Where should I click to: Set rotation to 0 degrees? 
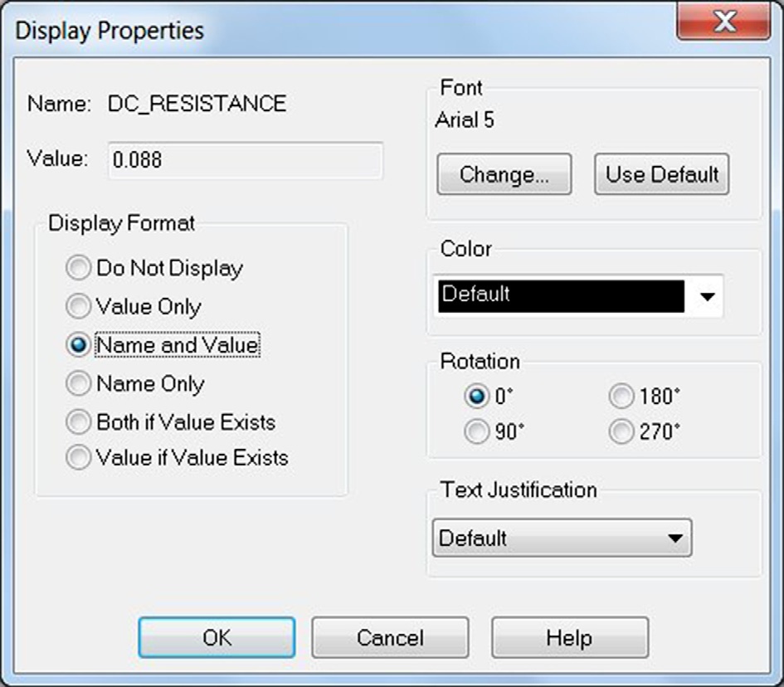[x=477, y=397]
